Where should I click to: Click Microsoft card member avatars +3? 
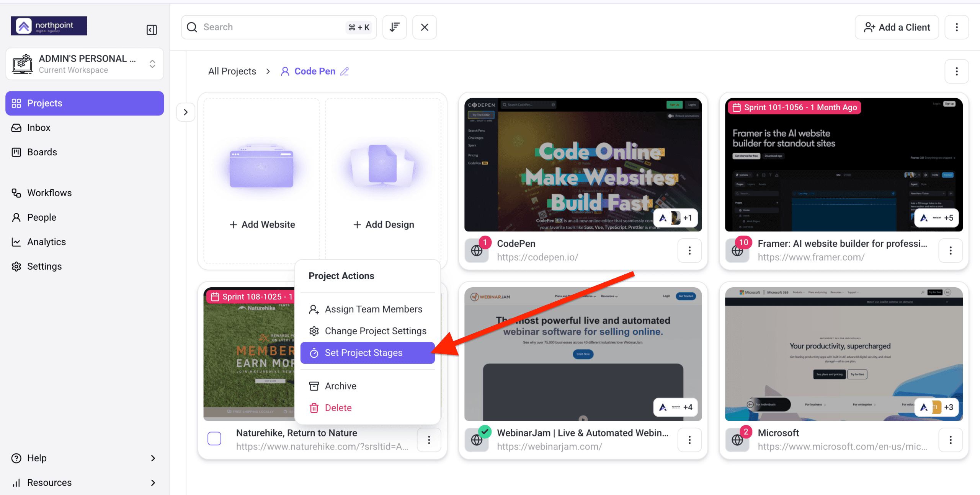[936, 407]
